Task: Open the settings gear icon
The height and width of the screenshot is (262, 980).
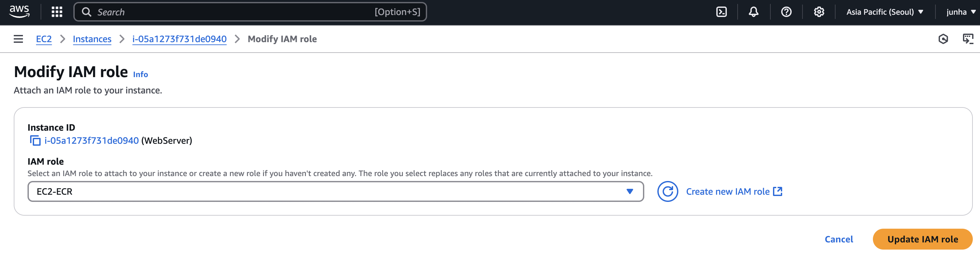Action: pos(819,12)
